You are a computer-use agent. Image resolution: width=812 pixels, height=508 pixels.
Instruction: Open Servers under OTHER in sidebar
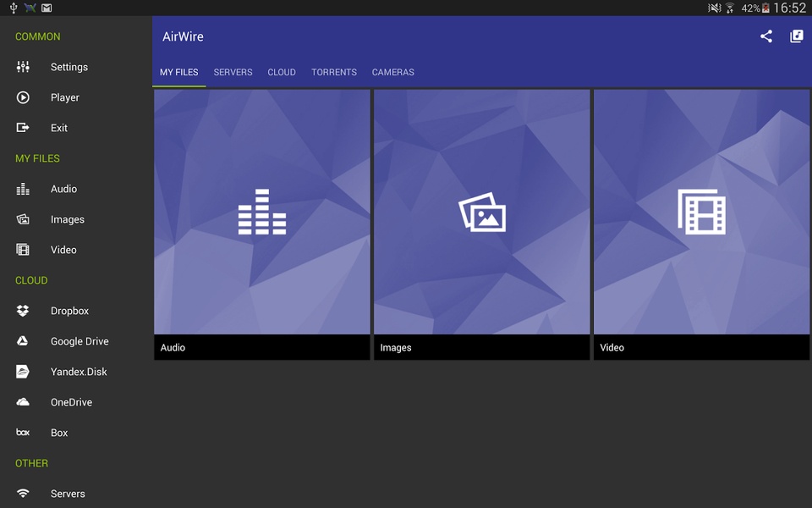(x=76, y=493)
